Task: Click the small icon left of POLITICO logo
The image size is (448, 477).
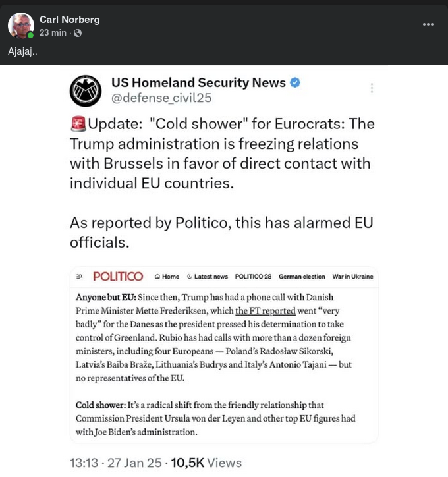Action: coord(80,277)
